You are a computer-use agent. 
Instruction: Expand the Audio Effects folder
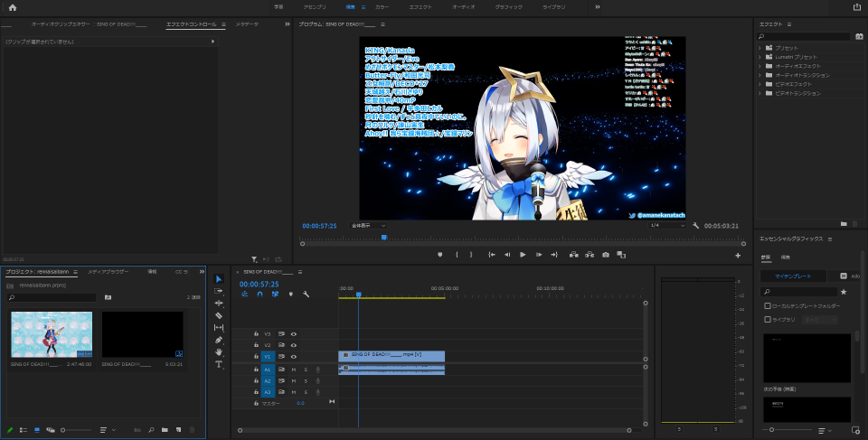759,66
